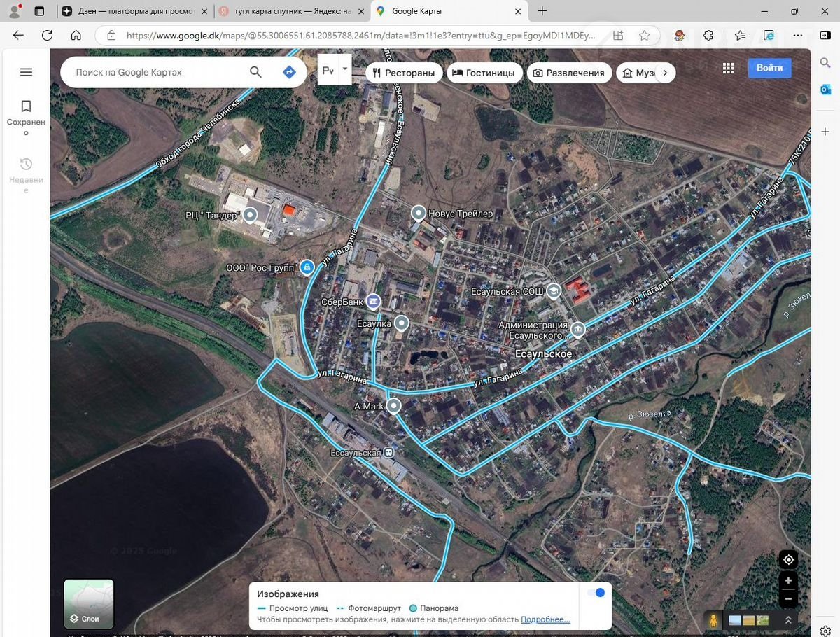Expand the imagery strip with double chevron
Viewport: 840px width, 637px height.
(788, 620)
